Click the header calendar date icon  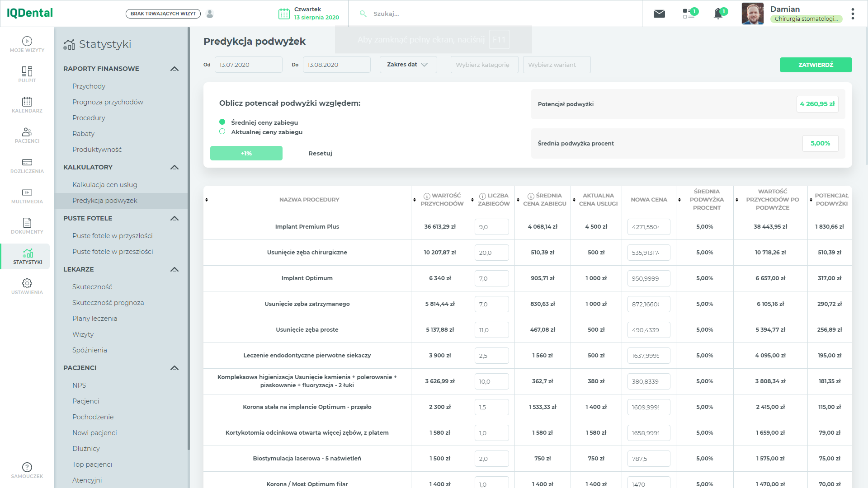(284, 14)
